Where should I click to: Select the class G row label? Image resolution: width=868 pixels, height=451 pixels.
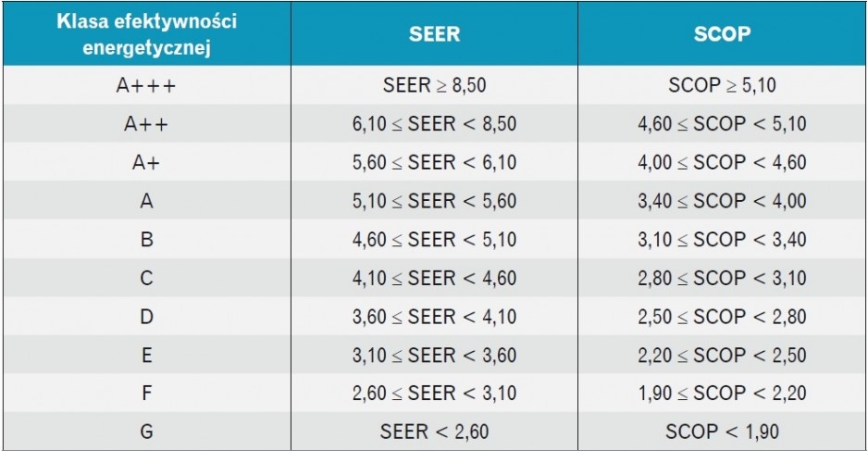[x=147, y=431]
